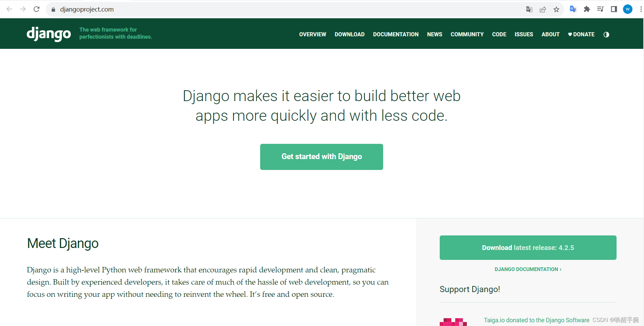Open the browser side panel icon
644x326 pixels.
(614, 9)
